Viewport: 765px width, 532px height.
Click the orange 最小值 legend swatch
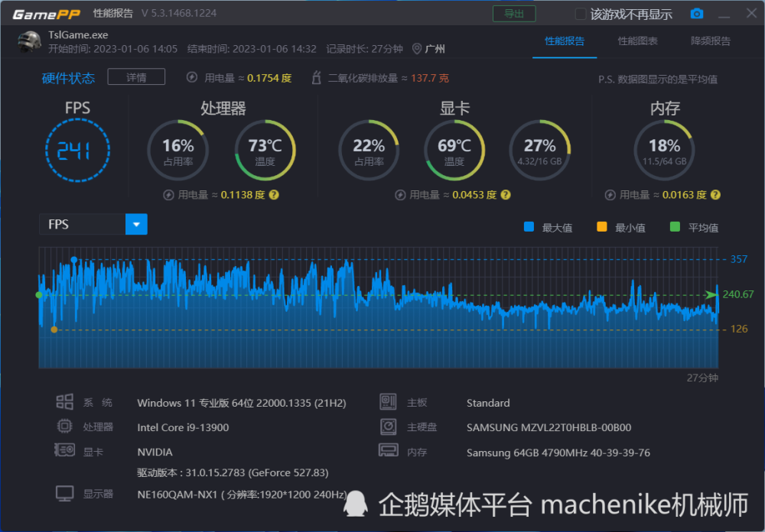tap(601, 227)
